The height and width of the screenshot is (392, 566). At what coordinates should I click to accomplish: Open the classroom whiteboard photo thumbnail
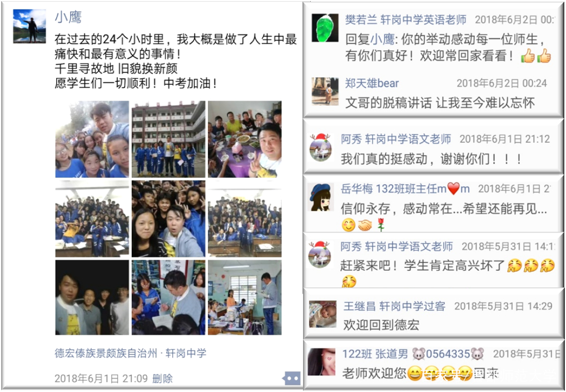tap(245, 297)
